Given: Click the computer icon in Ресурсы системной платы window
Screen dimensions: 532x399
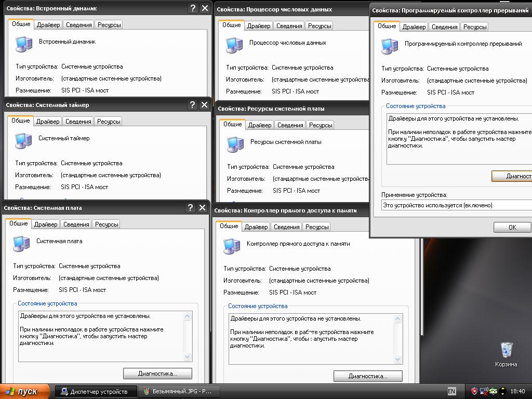Looking at the screenshot, I should (x=235, y=144).
